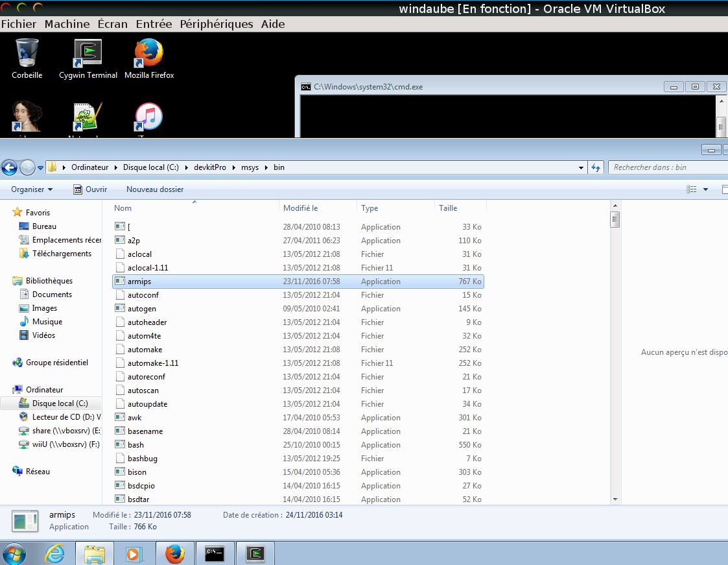
Task: Click the Explorer back navigation arrow
Action: 9,168
